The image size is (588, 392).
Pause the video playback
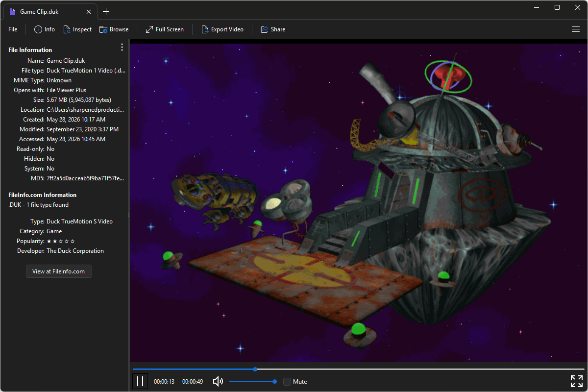(x=140, y=381)
